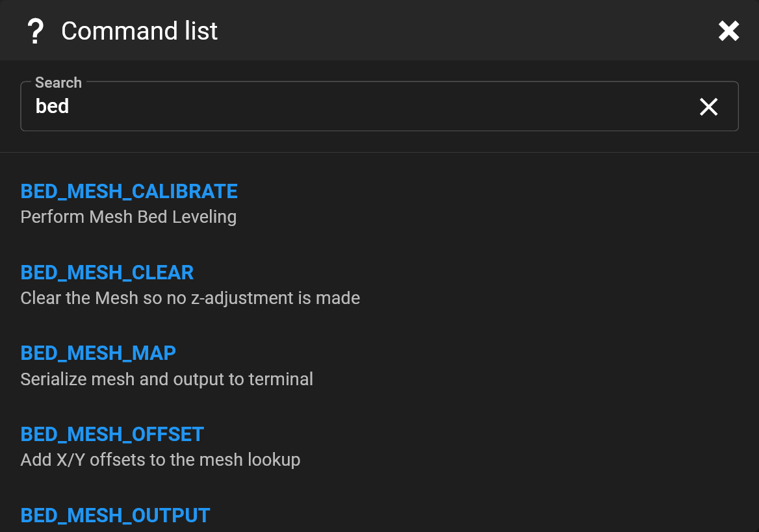The image size is (759, 532).
Task: Click the X icon on the dialog header
Action: tap(728, 31)
